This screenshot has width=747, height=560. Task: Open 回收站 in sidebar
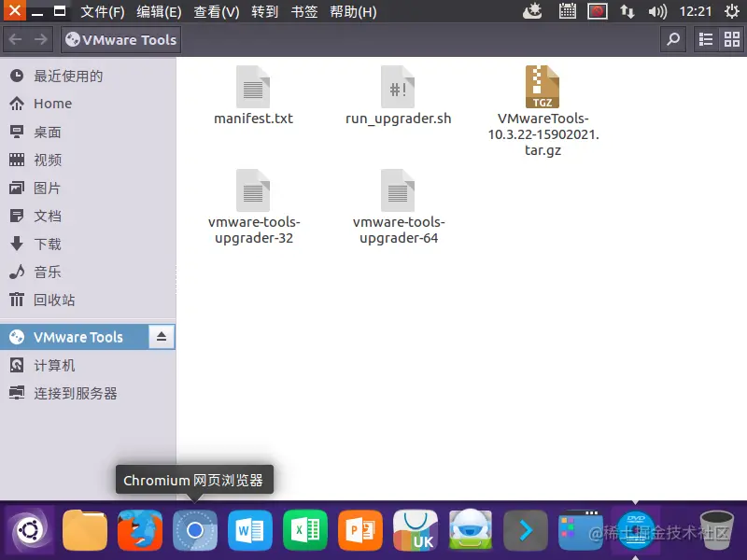coord(88,300)
